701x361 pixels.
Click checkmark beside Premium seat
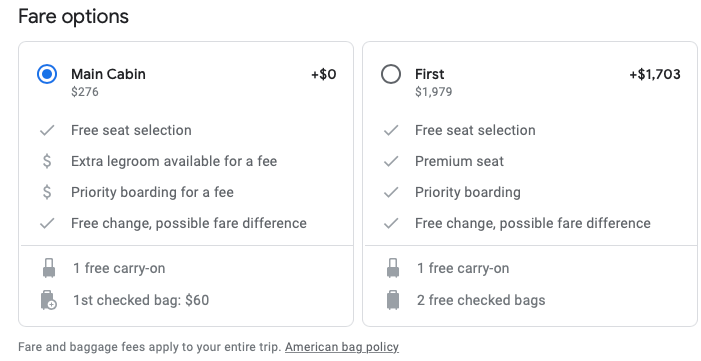point(391,161)
